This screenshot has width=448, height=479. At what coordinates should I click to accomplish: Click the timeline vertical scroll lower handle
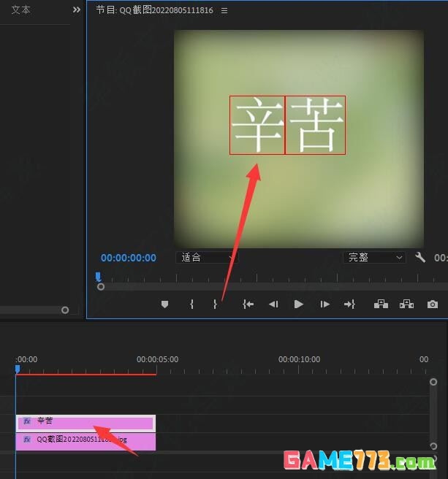point(433,446)
